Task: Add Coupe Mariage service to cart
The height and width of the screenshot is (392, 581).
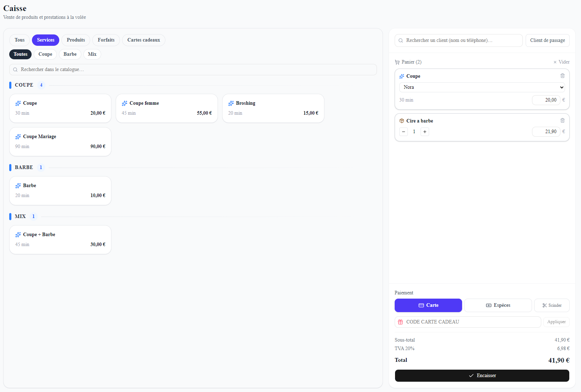Action: tap(60, 142)
